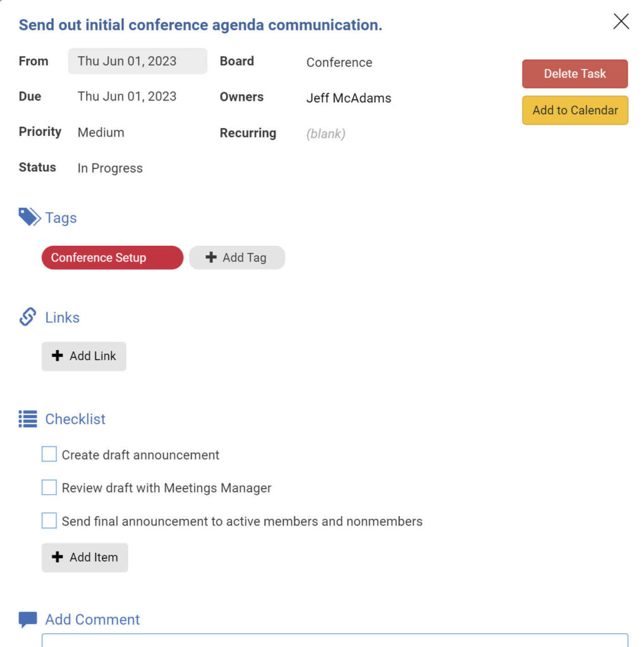This screenshot has height=647, width=644.
Task: Close the task dialog with X
Action: pyautogui.click(x=621, y=22)
